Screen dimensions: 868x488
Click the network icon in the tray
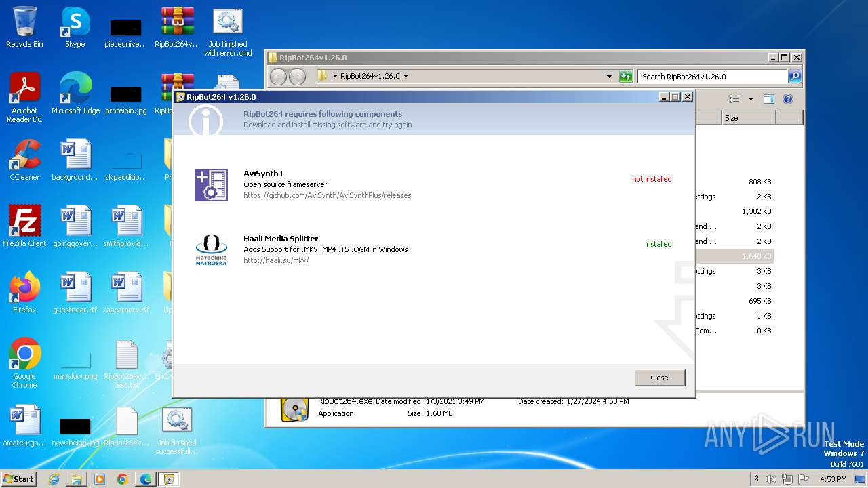787,479
